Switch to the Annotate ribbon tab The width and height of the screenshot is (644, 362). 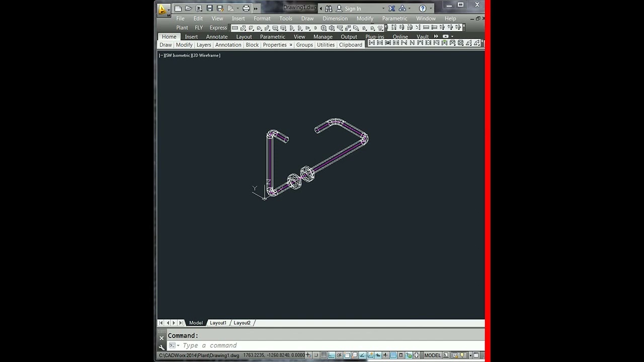217,37
